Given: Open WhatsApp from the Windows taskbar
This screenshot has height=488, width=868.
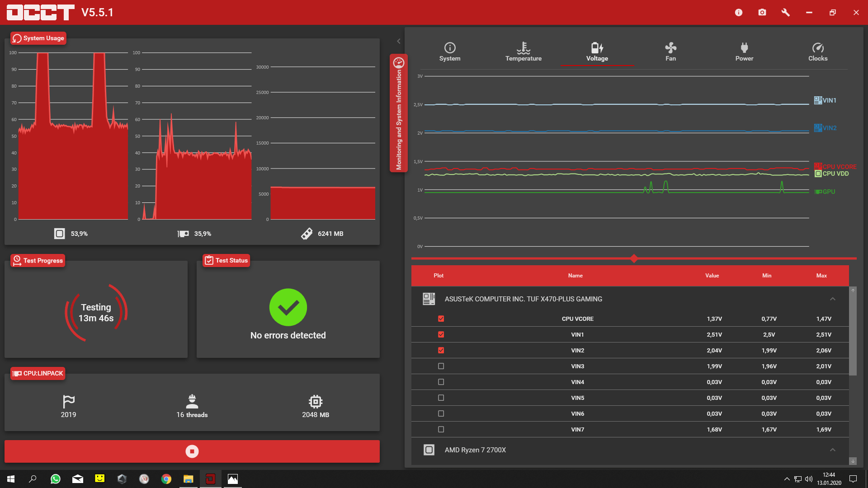Looking at the screenshot, I should 56,479.
